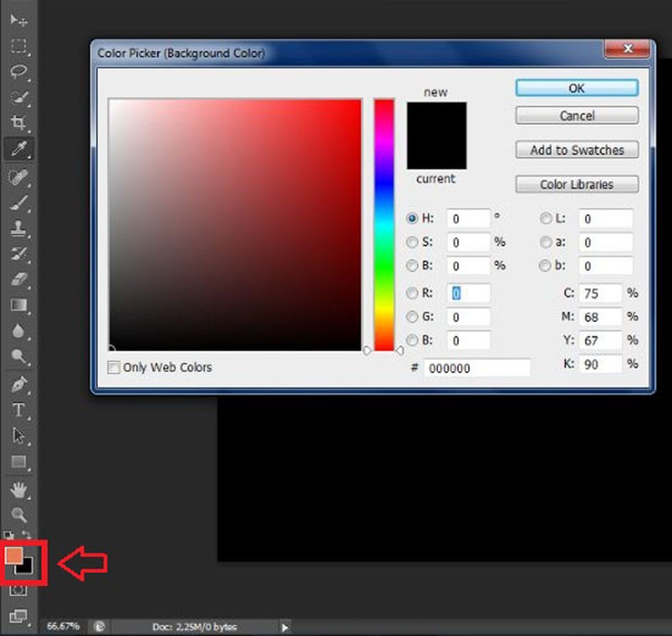
Task: Select the Hand tool
Action: [x=18, y=489]
